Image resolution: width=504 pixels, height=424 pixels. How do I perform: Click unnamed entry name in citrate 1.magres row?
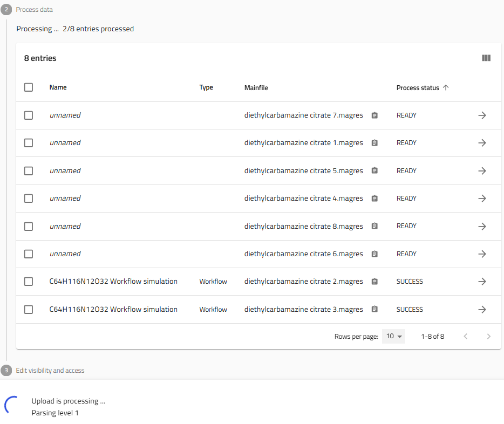pyautogui.click(x=65, y=142)
